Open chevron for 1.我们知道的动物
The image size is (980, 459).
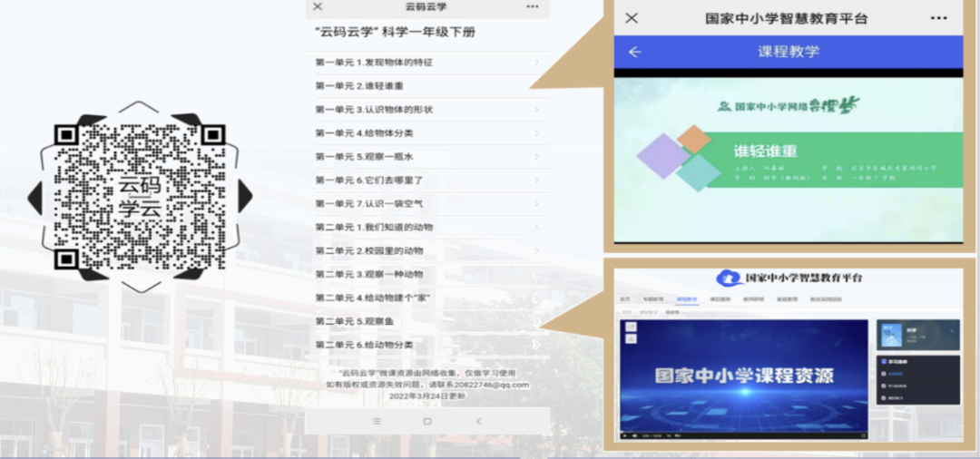pyautogui.click(x=536, y=228)
